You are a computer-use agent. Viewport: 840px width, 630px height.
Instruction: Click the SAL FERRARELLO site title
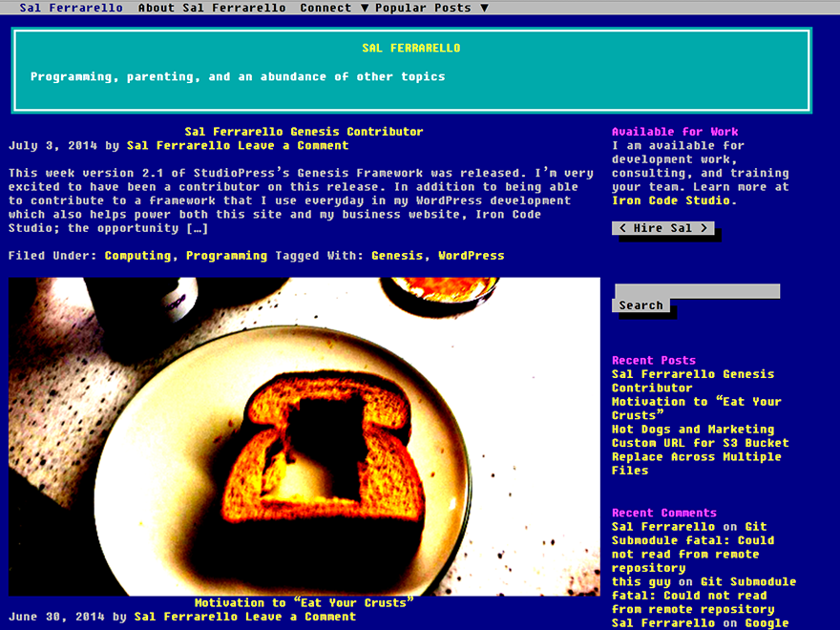click(410, 49)
